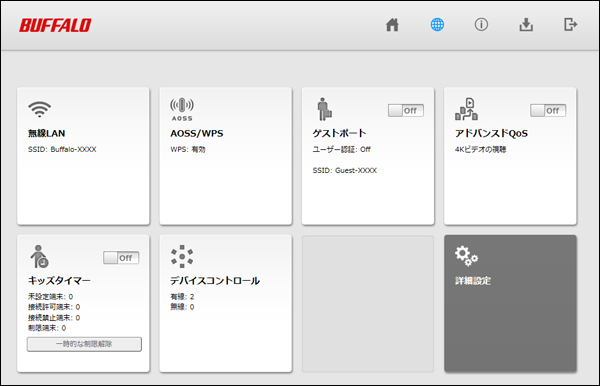Screen dimensions: 600x386
Task: Click the Wi-Fi signal icon for 無線LAN
Action: coord(39,109)
